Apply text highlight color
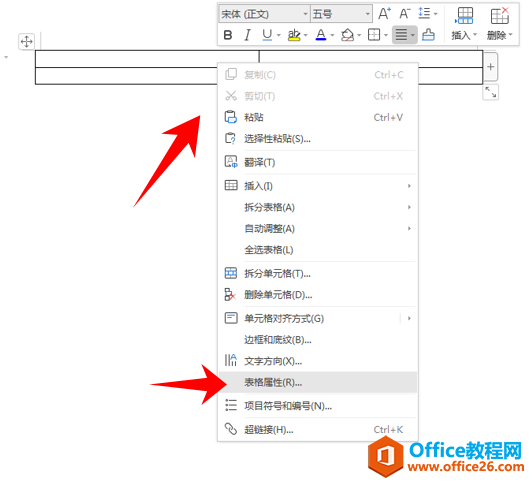Image resolution: width=531 pixels, height=484 pixels. (x=294, y=35)
